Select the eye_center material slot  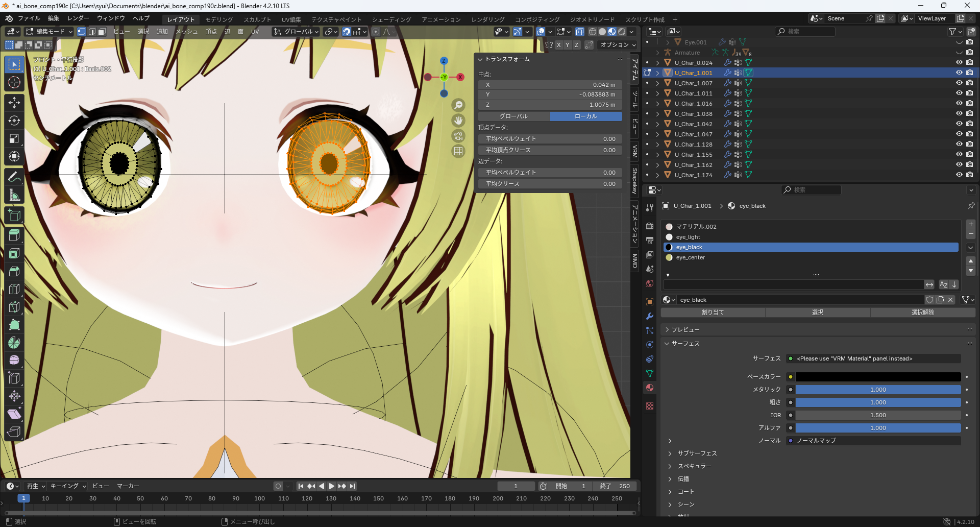pos(690,257)
